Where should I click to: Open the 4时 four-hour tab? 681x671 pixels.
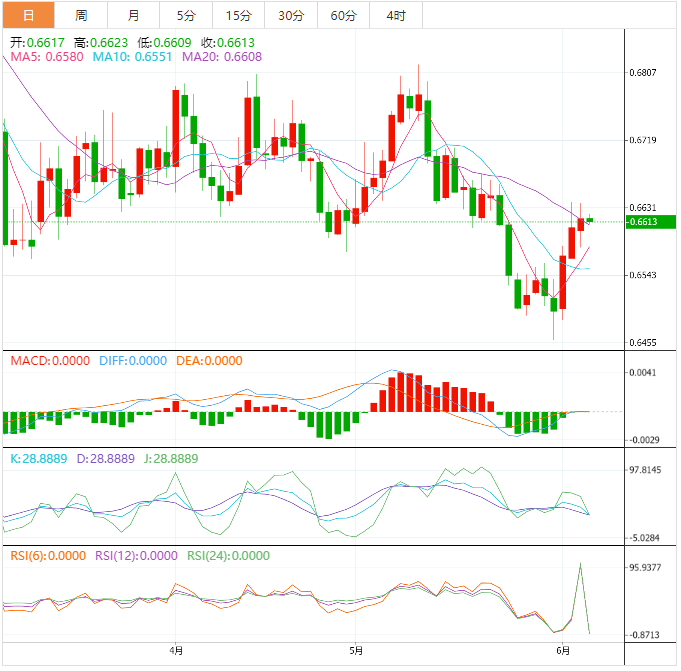coord(395,15)
